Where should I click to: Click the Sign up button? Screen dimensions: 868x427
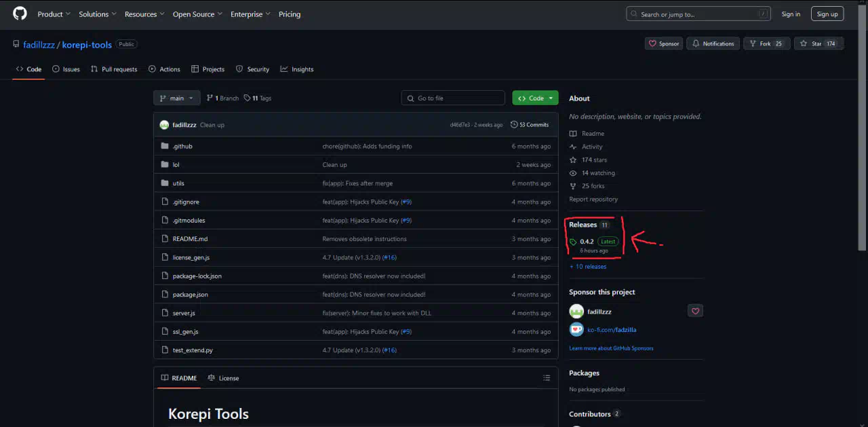827,14
